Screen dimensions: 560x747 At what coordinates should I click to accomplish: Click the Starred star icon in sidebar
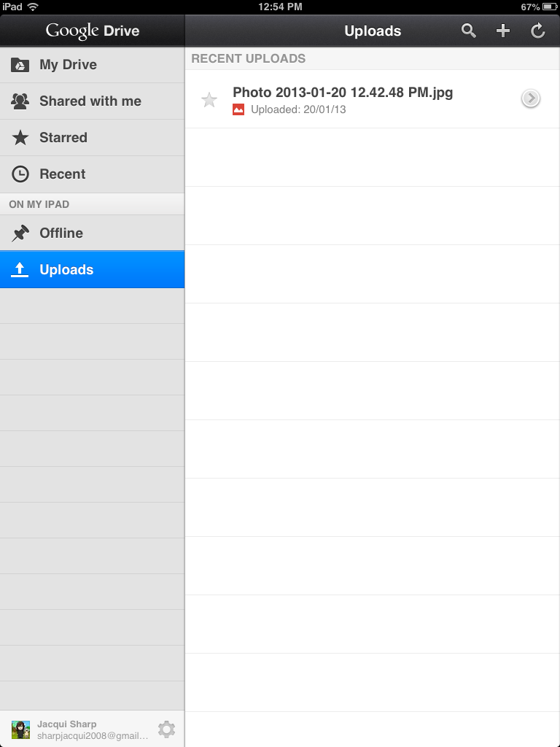20,137
